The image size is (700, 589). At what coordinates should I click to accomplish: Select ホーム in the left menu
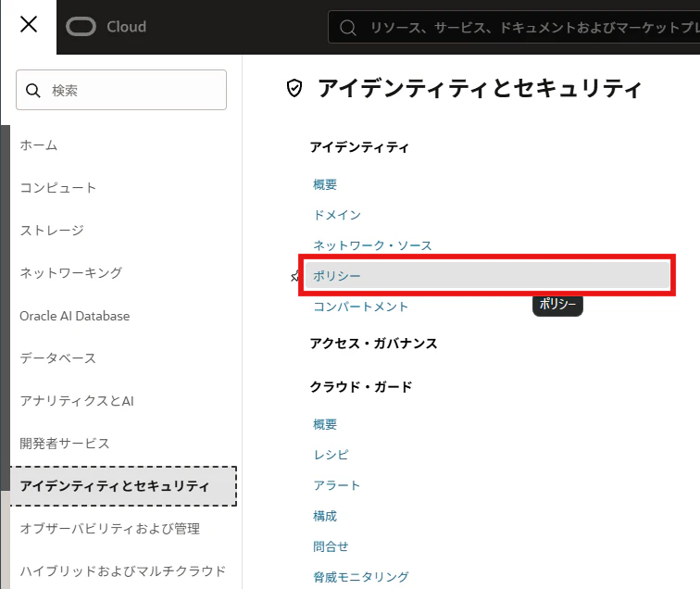point(39,145)
